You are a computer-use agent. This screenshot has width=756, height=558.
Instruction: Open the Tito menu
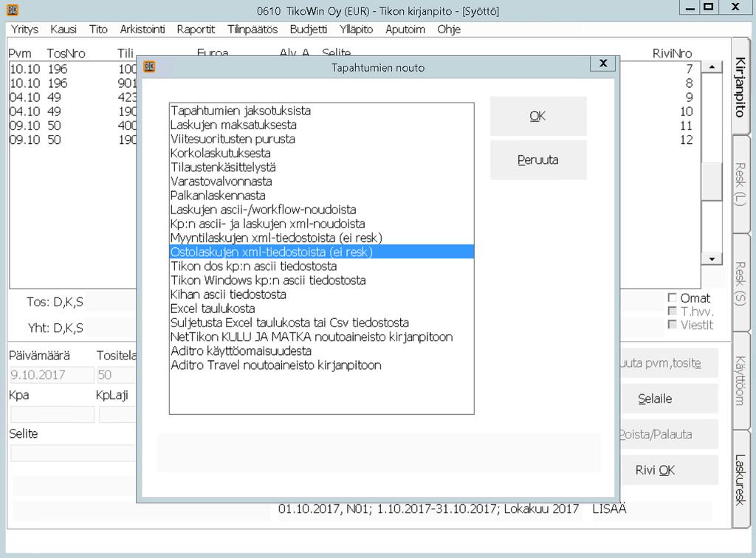[98, 30]
